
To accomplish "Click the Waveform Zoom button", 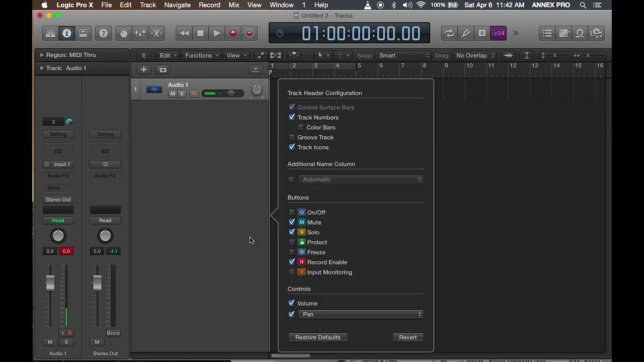I will (x=509, y=55).
